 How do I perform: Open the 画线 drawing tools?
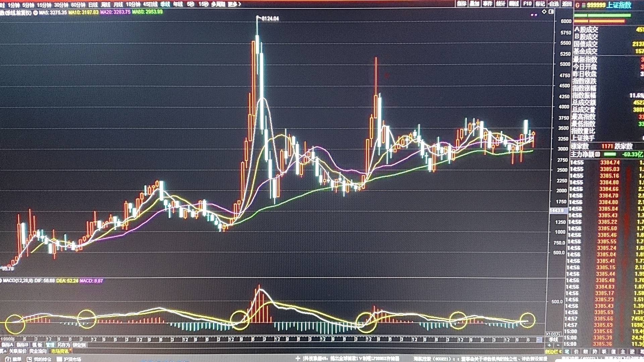[514, 4]
